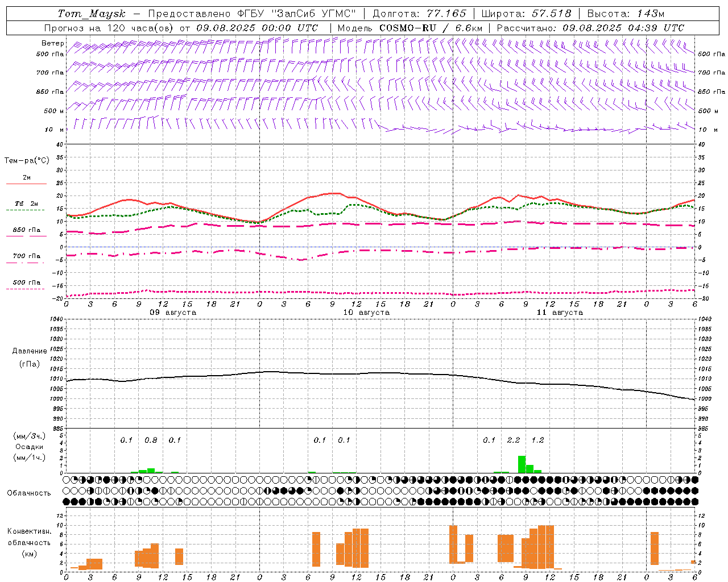Click the "Td 2м" dew point legend label
This screenshot has width=728, height=582.
click(26, 203)
